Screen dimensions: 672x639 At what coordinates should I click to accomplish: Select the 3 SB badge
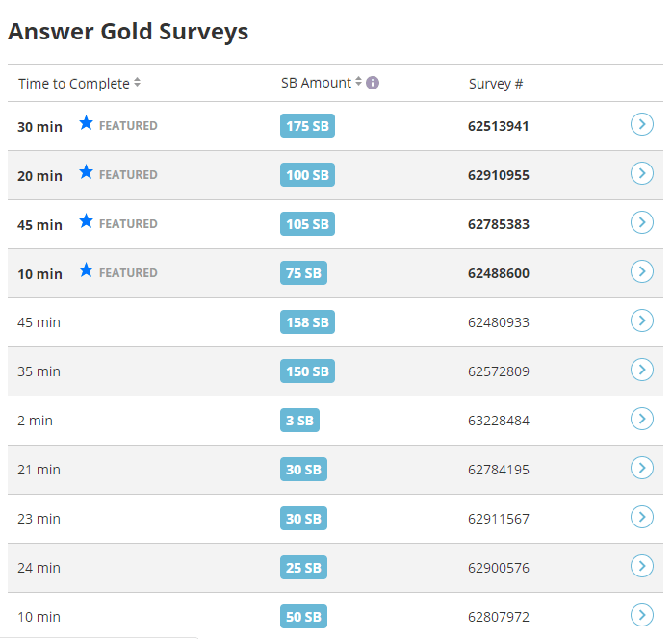click(299, 421)
